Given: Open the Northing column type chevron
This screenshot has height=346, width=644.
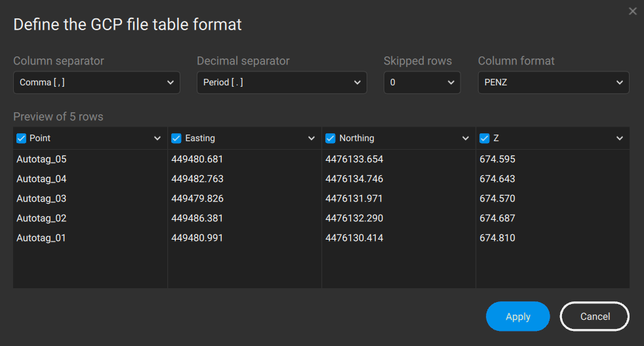Looking at the screenshot, I should click(466, 139).
